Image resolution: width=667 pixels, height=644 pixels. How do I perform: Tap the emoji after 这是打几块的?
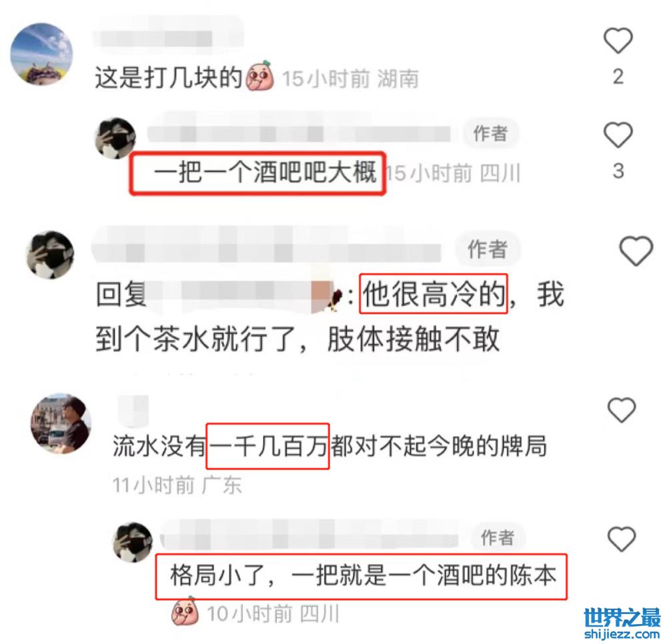259,77
